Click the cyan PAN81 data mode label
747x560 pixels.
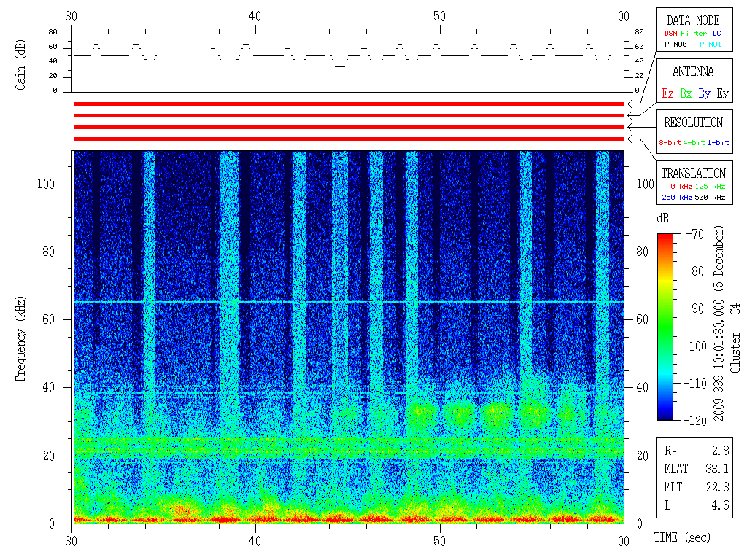[x=711, y=44]
